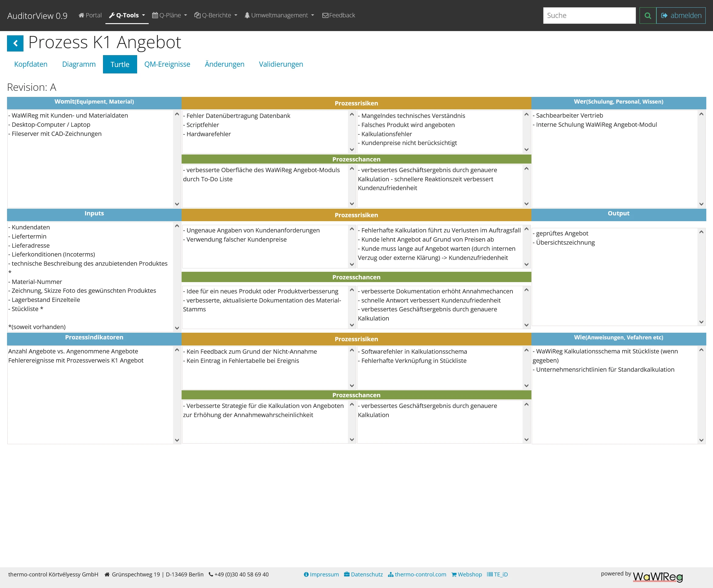This screenshot has width=713, height=588.
Task: Expand the Q-Tools dropdown menu
Action: [127, 15]
